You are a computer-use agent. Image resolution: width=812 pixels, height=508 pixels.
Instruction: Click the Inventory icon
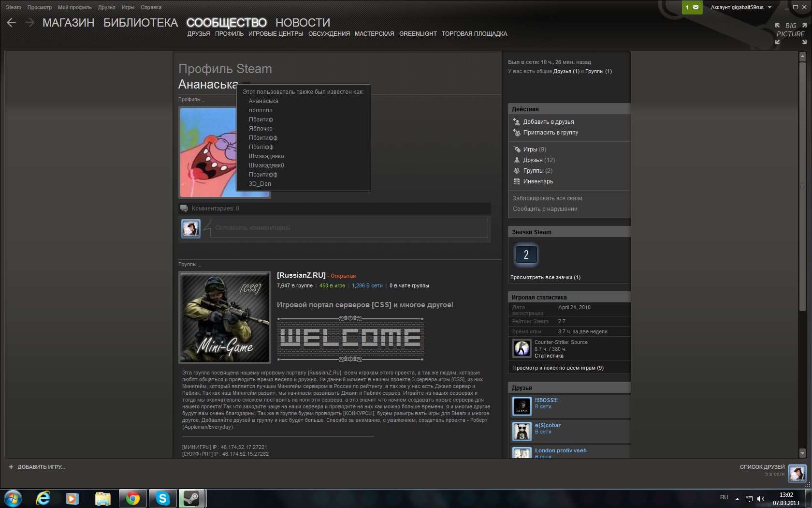click(517, 181)
